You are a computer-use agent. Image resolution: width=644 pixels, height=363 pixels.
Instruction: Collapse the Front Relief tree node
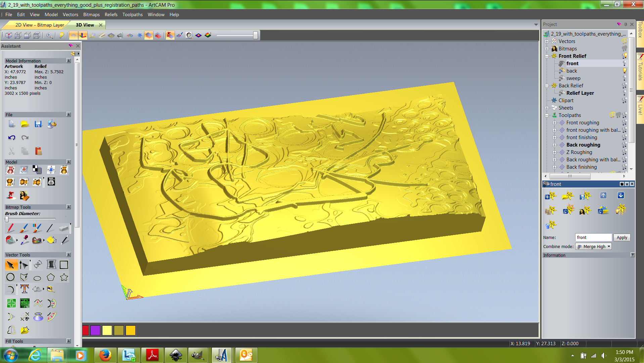click(x=547, y=56)
